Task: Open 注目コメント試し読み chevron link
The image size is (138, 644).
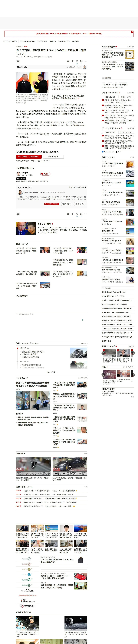Action: pos(77,187)
